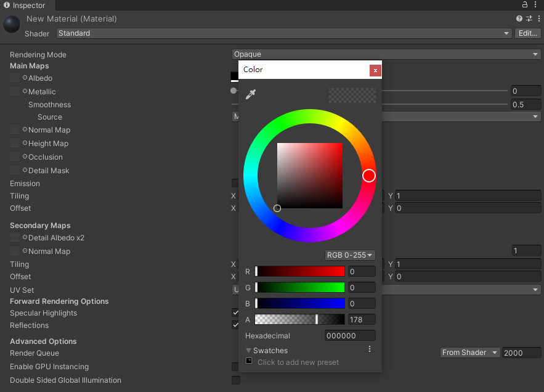Collapse the Swatches section triangle
This screenshot has width=544, height=392.
click(x=248, y=351)
